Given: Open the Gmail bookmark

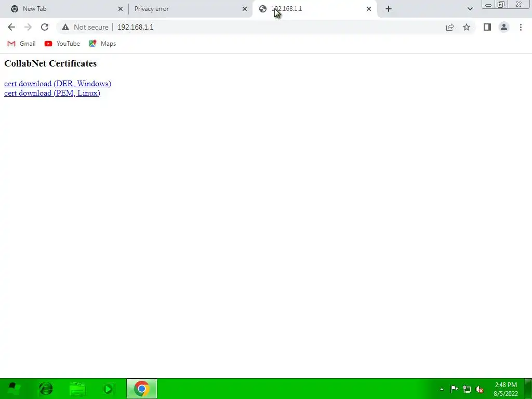Looking at the screenshot, I should (x=21, y=44).
